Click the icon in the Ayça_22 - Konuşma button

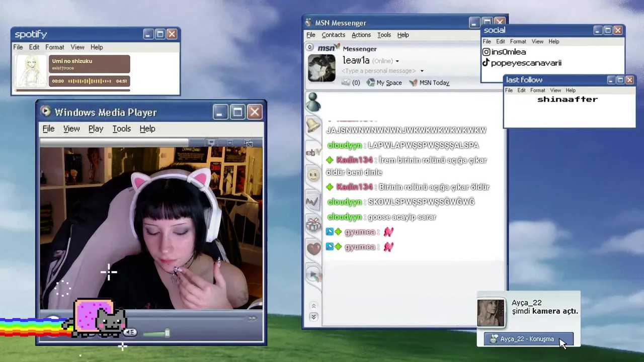click(494, 339)
